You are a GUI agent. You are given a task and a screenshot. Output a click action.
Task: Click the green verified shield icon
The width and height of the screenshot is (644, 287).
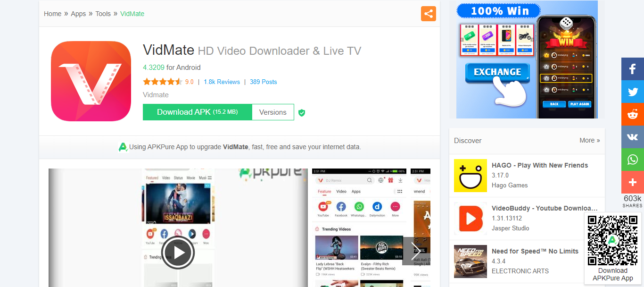302,113
